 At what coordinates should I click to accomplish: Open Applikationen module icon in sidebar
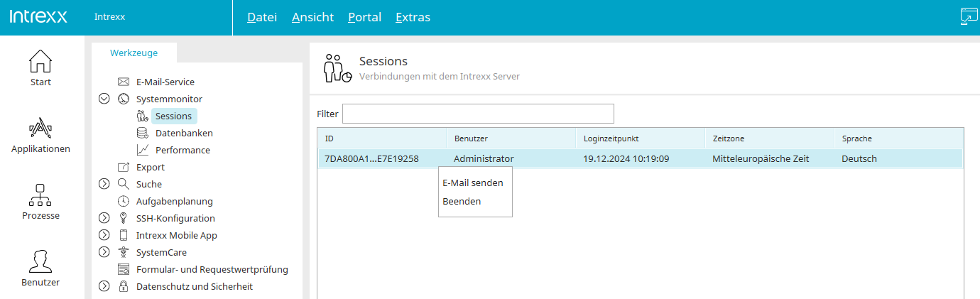[x=40, y=129]
